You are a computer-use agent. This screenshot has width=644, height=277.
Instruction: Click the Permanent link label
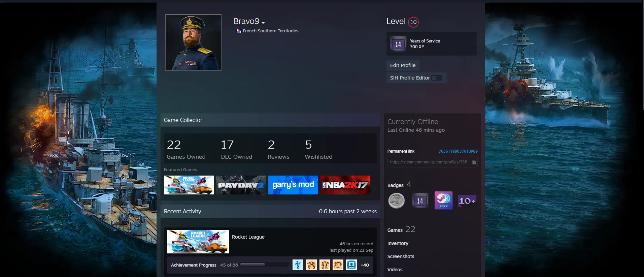point(401,151)
